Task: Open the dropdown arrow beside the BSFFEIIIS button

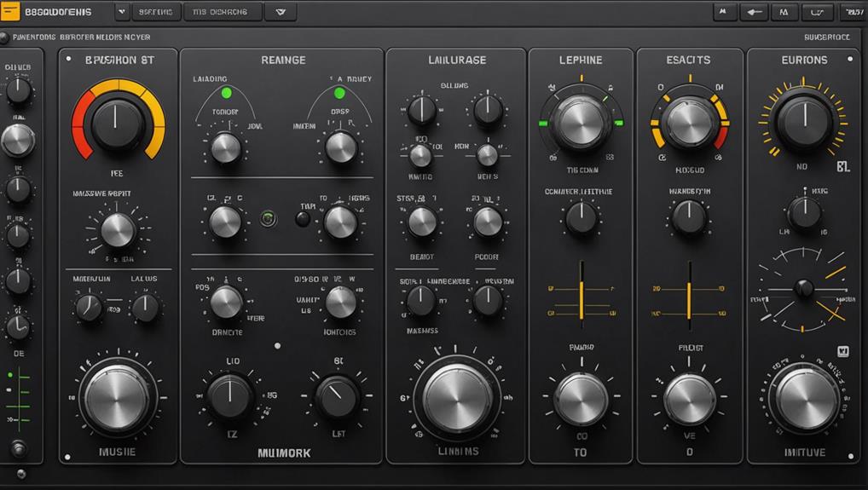Action: coord(122,11)
